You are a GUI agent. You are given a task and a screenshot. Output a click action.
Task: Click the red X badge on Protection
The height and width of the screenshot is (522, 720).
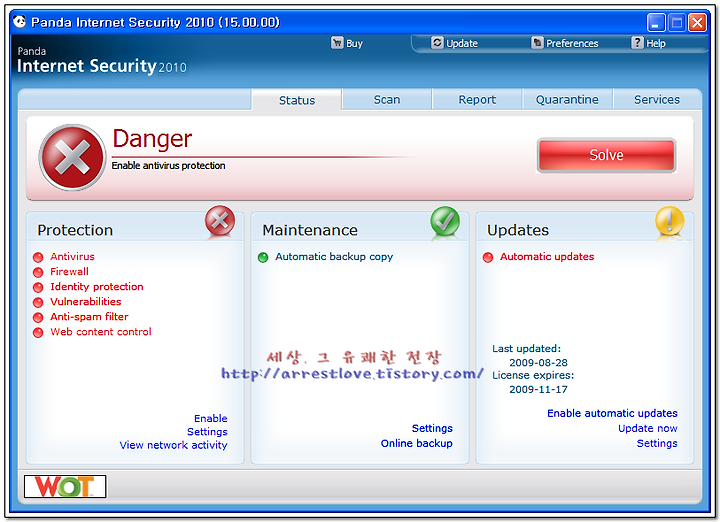pyautogui.click(x=220, y=221)
